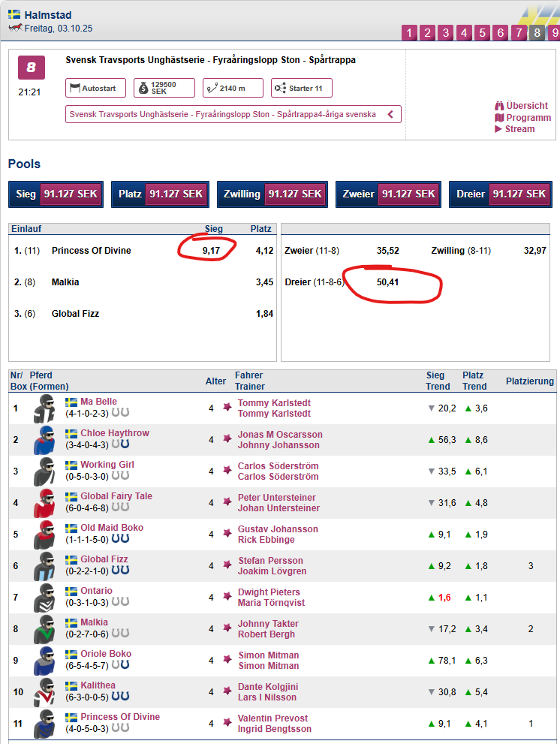Image resolution: width=560 pixels, height=744 pixels.
Task: Click Old Maid Boko's red jockey icon
Action: [x=44, y=535]
